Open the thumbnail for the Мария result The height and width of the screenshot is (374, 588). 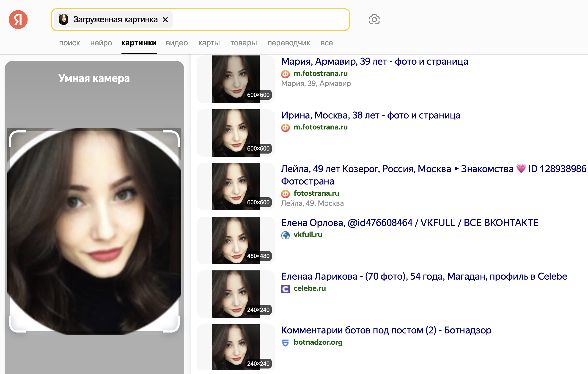tap(236, 79)
